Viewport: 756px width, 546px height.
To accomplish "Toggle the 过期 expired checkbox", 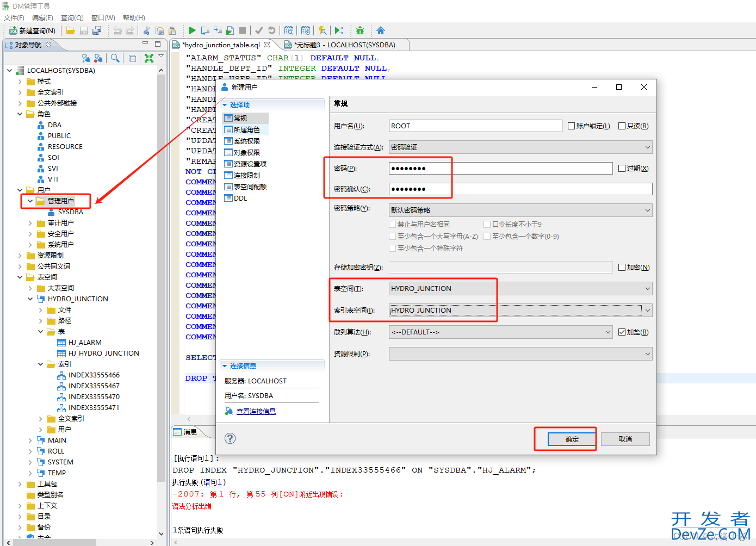I will (622, 168).
